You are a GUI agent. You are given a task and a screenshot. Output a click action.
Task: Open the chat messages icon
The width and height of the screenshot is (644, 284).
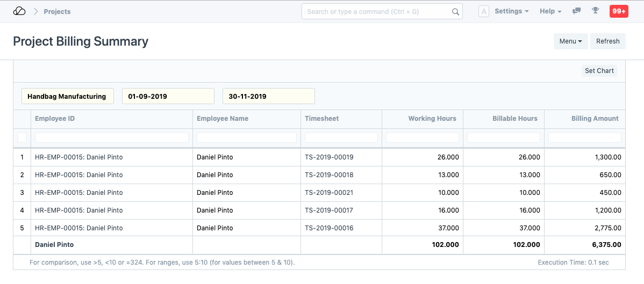(576, 11)
